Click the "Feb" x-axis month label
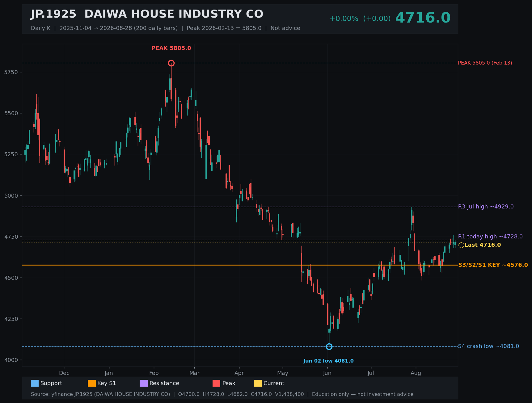This screenshot has width=532, height=403. point(154,373)
